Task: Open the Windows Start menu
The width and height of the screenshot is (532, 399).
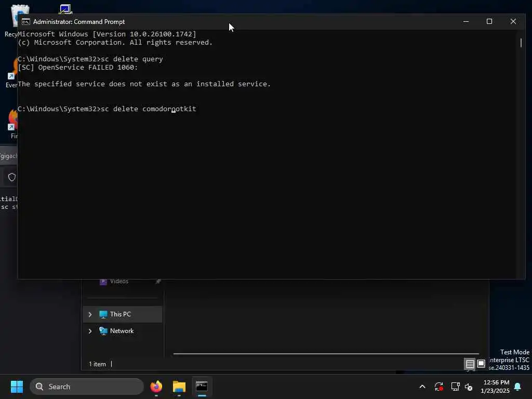Action: pos(17,387)
